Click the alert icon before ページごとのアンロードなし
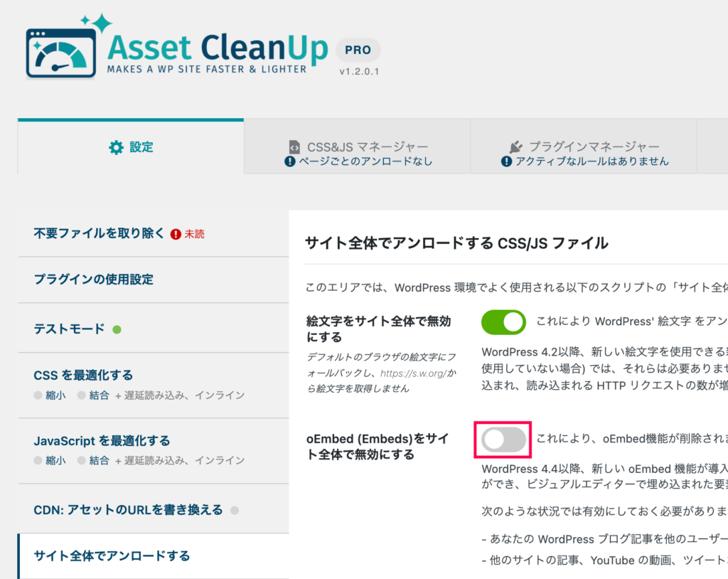 pyautogui.click(x=290, y=161)
